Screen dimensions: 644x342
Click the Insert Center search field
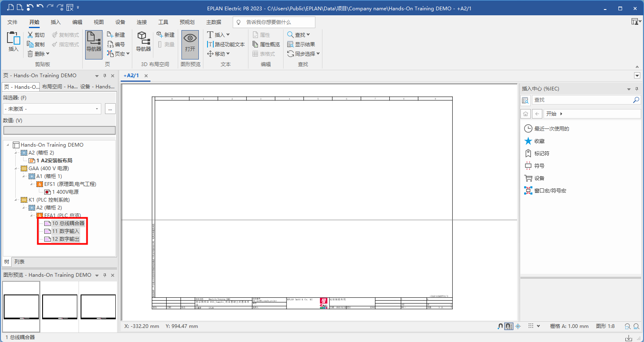tap(582, 100)
